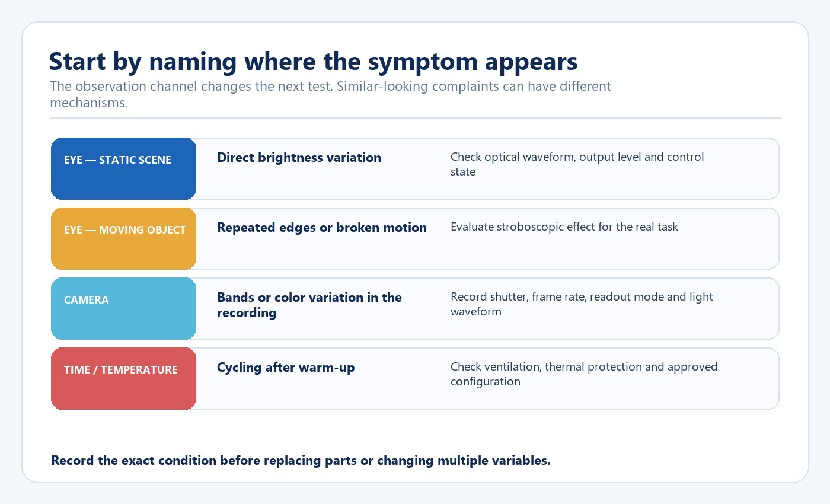This screenshot has width=830, height=504.
Task: Click the 'Direct brightness variation' heading
Action: pos(299,158)
